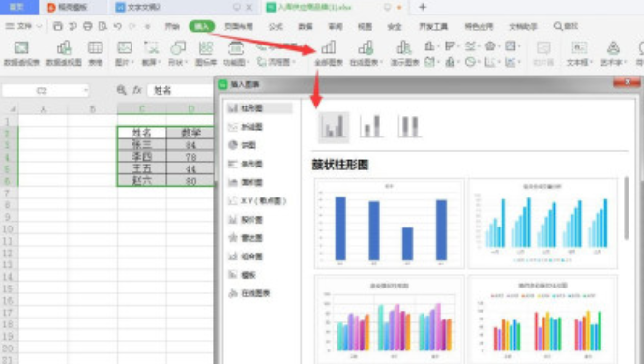Click the print preview icon
This screenshot has height=364, width=644.
coord(102,26)
